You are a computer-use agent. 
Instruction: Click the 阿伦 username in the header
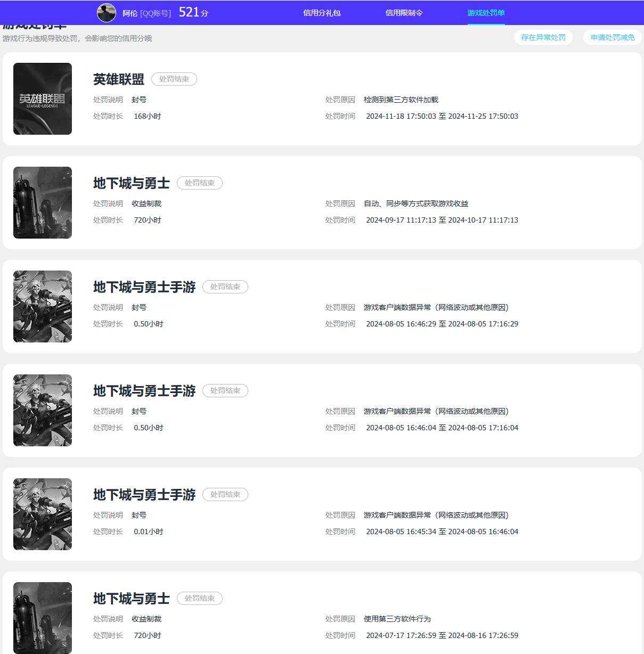pos(130,13)
